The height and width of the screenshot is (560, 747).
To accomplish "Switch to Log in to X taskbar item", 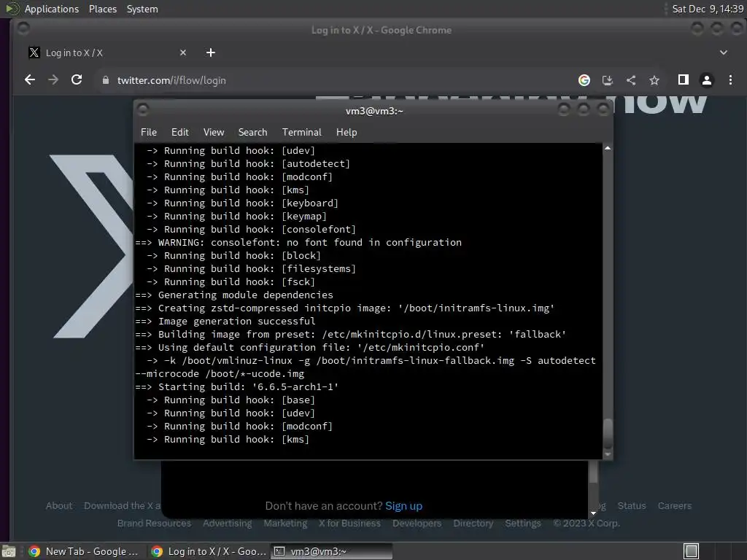I will pos(208,551).
